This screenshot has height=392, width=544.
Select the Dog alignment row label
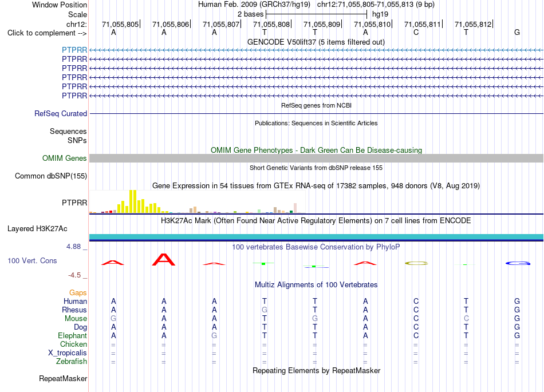coord(81,327)
